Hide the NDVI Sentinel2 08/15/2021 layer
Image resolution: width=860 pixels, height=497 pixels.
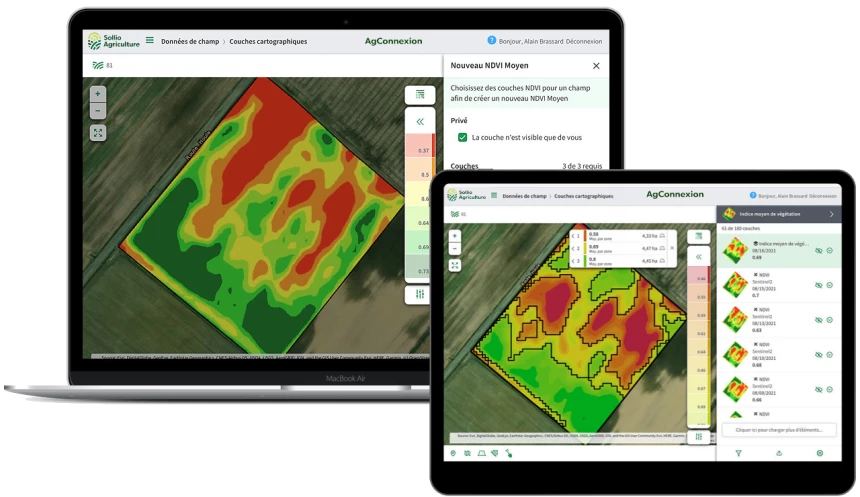point(818,285)
